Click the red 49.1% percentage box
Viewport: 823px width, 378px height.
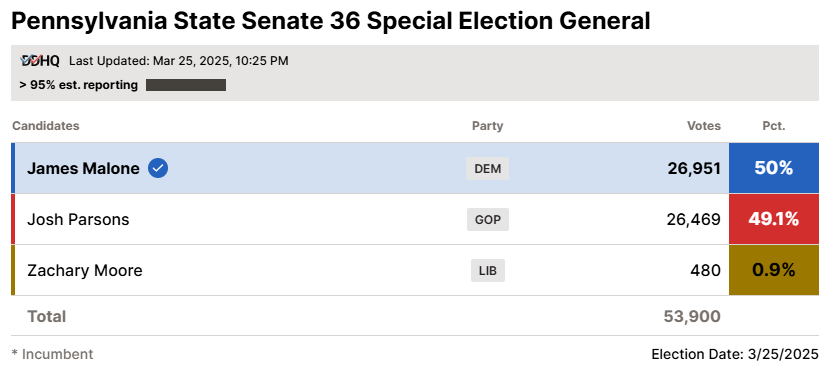774,219
